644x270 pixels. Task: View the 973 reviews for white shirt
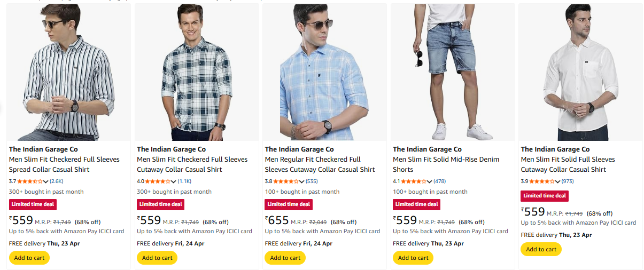[x=568, y=181]
